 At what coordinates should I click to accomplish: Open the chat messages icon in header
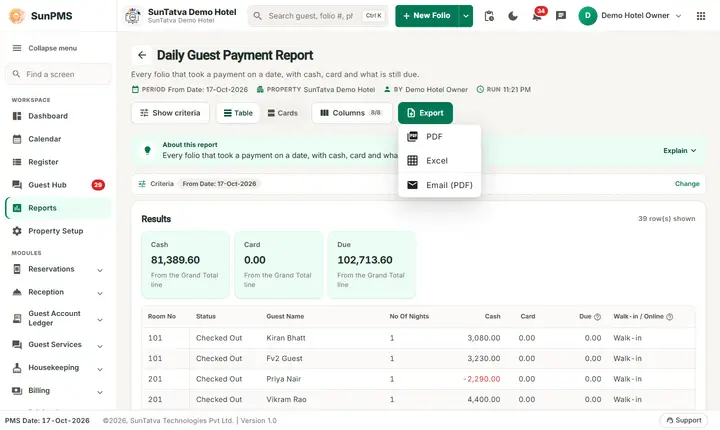[561, 16]
